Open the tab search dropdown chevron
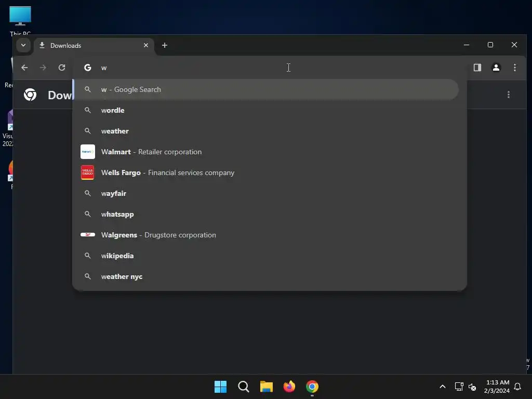The image size is (532, 399). pos(23,45)
